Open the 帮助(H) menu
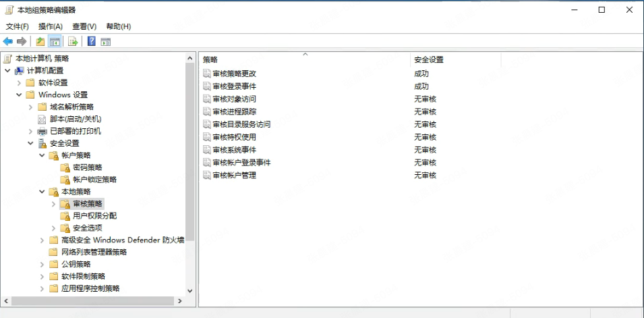 119,26
